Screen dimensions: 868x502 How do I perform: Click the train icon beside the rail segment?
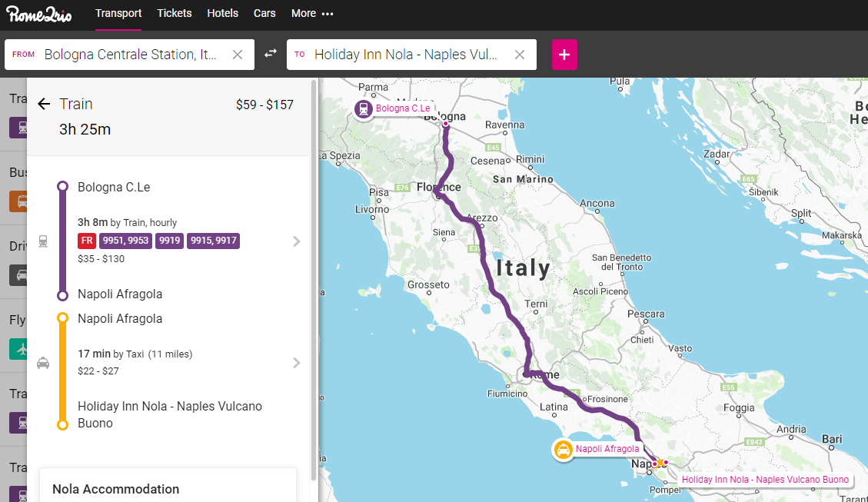[x=43, y=241]
